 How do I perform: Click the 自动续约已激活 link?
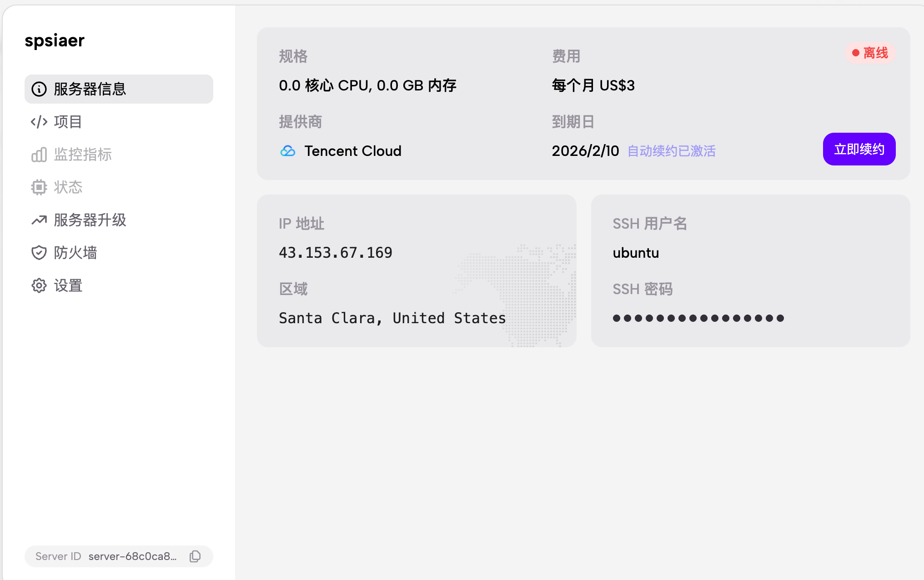point(671,151)
